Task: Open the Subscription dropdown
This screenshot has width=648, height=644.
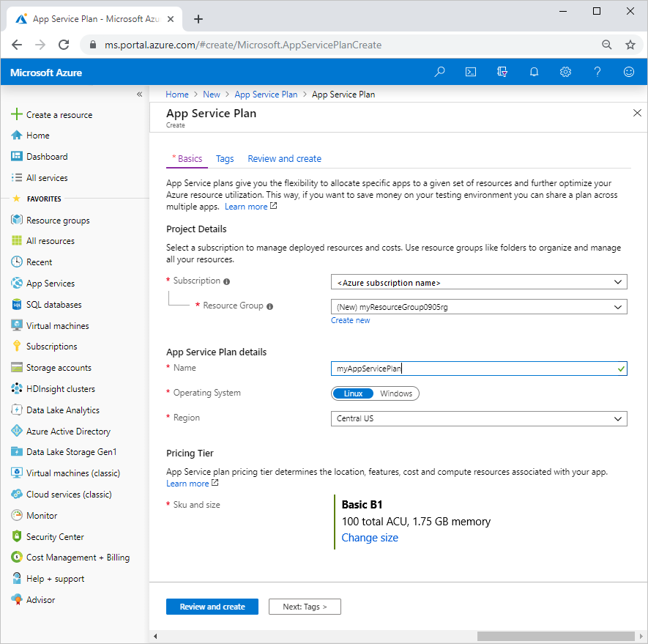Action: point(479,281)
